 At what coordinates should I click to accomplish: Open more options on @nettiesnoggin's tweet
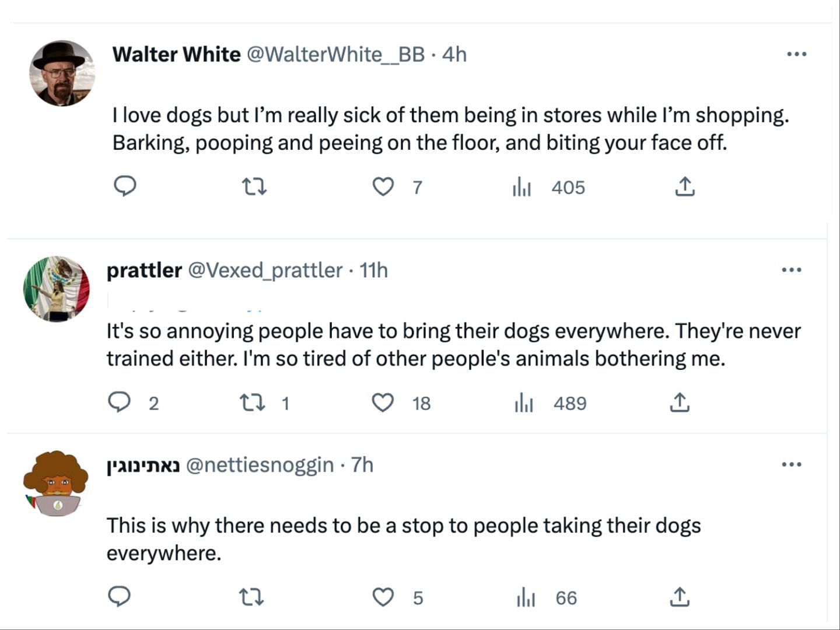pyautogui.click(x=791, y=465)
